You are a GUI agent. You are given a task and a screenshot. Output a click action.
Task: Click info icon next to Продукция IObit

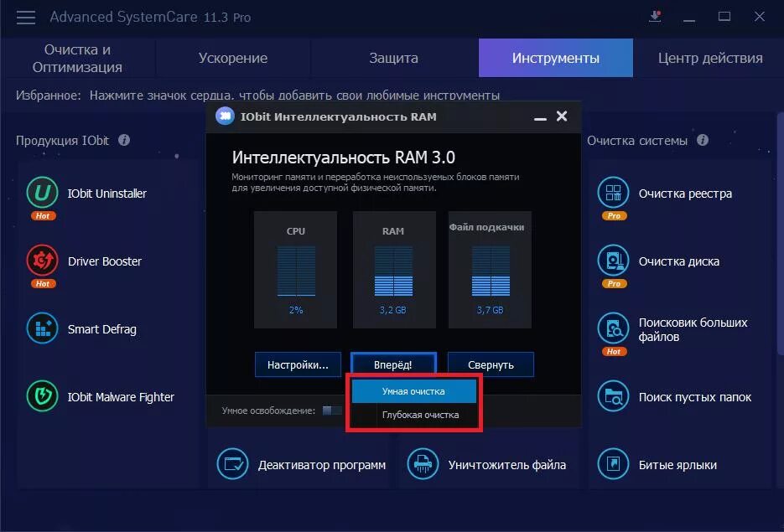click(124, 141)
